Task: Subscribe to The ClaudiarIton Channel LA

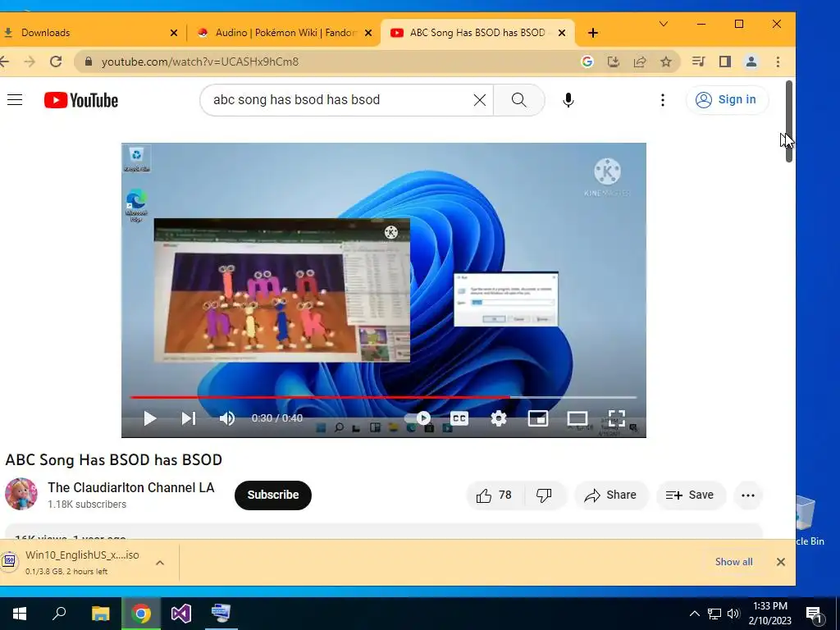Action: coord(272,495)
